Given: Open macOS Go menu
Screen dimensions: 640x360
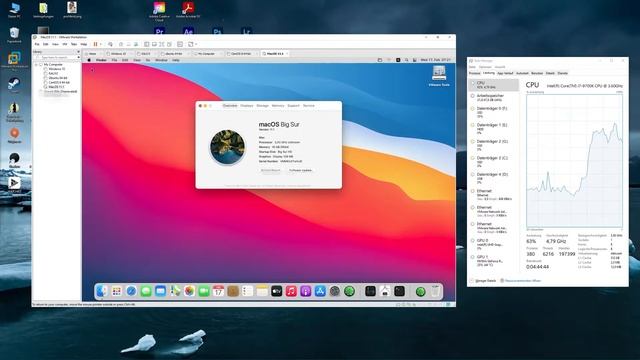Looking at the screenshot, I should [148, 60].
